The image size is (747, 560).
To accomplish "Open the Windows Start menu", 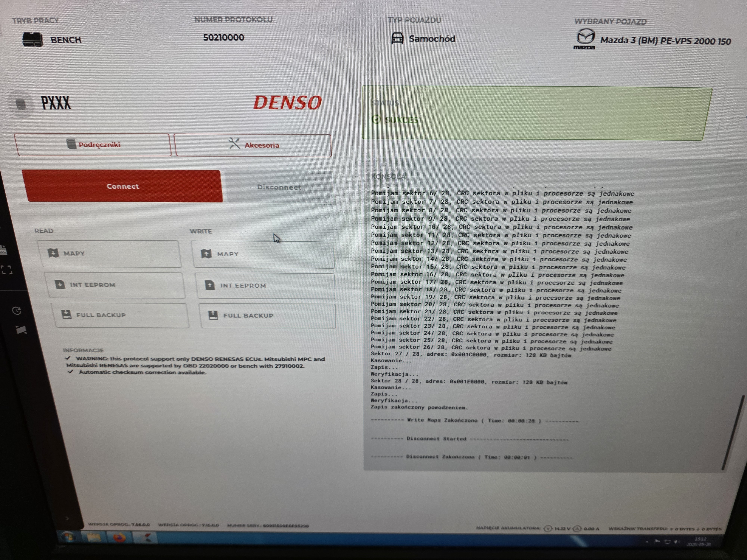I will click(69, 537).
